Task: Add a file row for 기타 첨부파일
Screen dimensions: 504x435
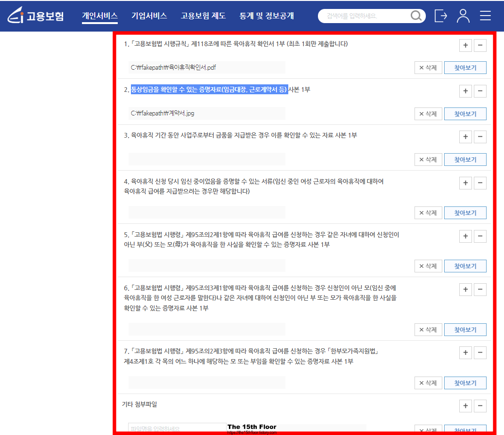Action: [465, 406]
